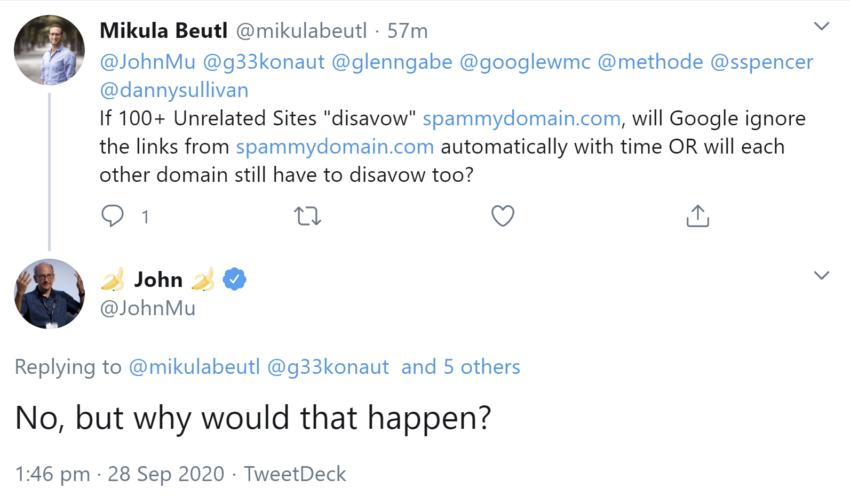The image size is (850, 504).
Task: Open the spammydomain.com link
Action: [x=520, y=118]
